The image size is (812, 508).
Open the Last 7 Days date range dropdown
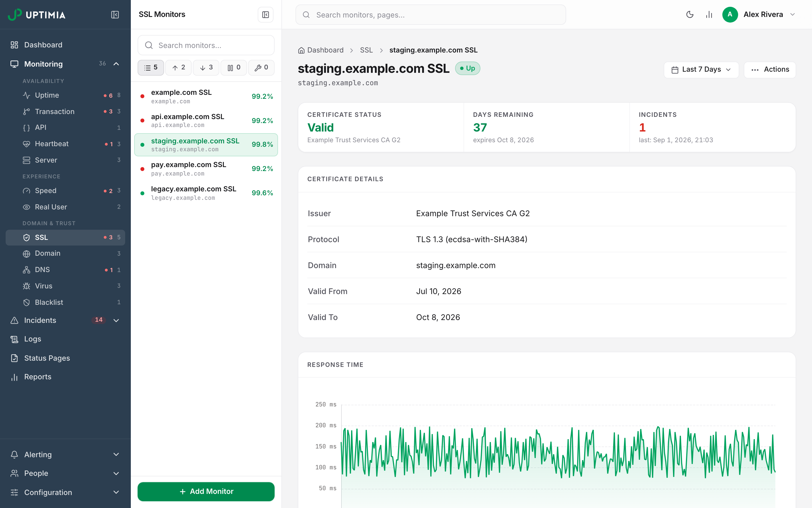click(701, 69)
